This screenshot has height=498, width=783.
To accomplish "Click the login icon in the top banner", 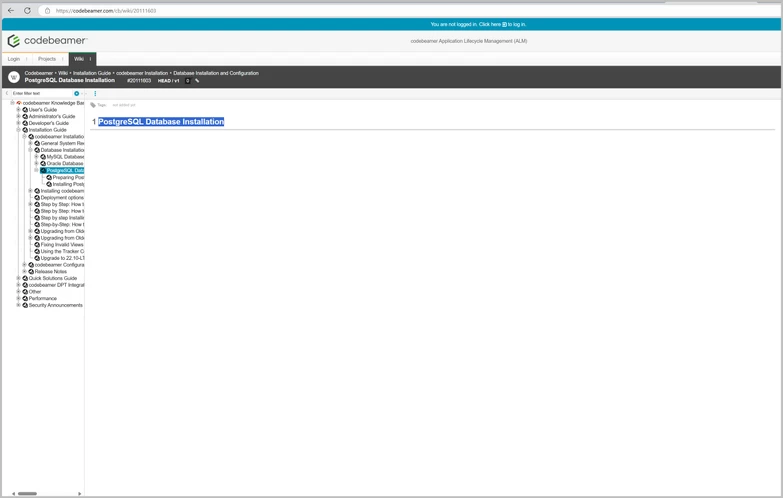I will [504, 24].
